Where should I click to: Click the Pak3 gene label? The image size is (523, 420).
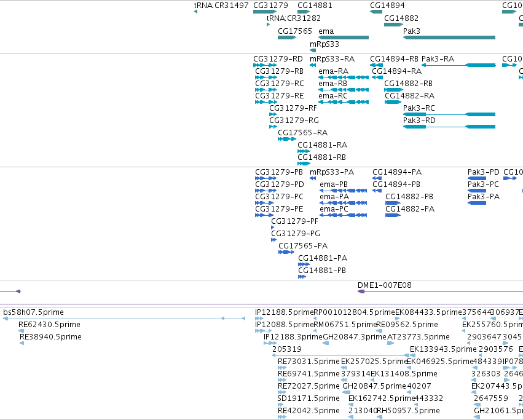click(x=412, y=31)
